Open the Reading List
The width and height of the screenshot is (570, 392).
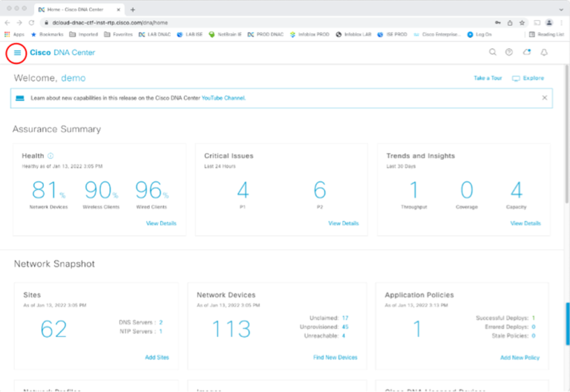(x=546, y=34)
